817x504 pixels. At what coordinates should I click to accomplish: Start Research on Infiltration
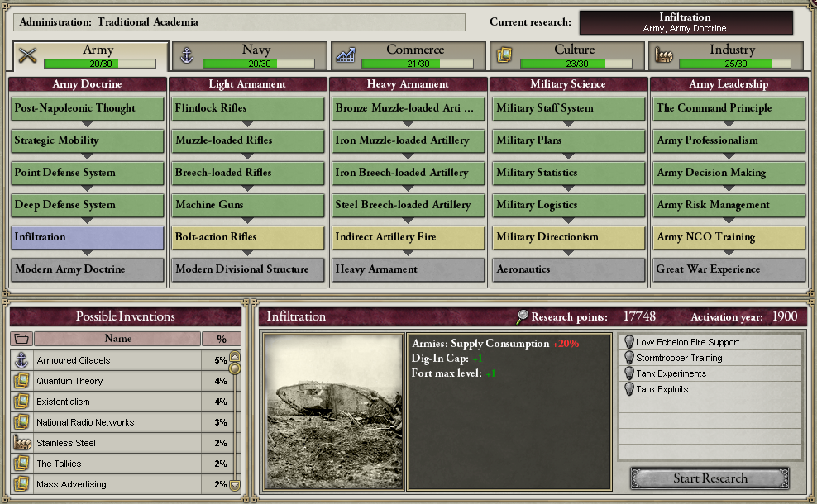(x=709, y=478)
